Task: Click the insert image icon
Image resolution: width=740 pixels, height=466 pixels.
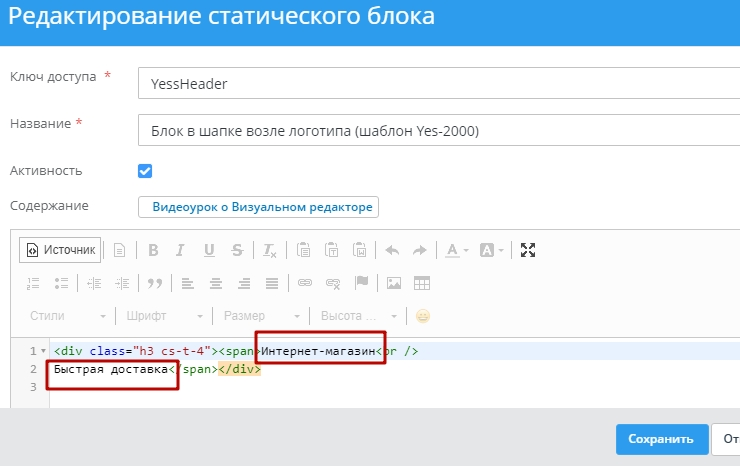Action: [394, 283]
